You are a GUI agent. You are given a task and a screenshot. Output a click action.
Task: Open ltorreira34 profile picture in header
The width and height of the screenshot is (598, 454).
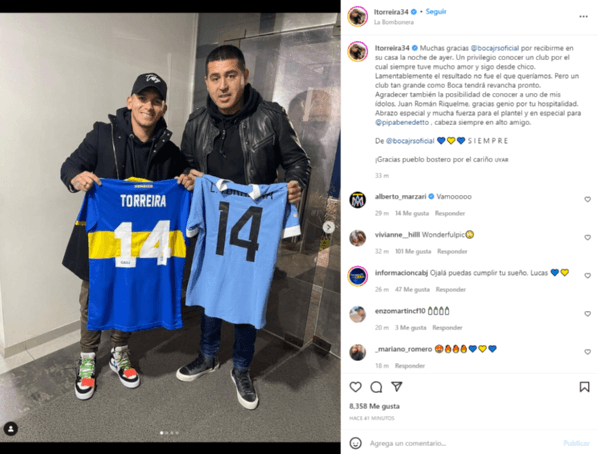[x=357, y=16]
